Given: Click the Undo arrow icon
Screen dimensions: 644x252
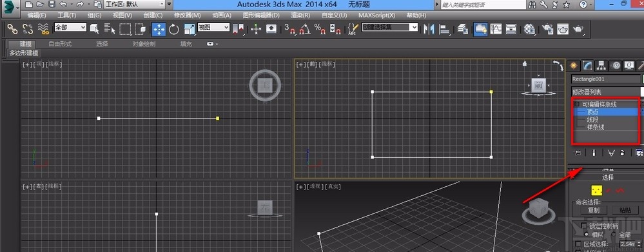Looking at the screenshot, I should coord(63,5).
